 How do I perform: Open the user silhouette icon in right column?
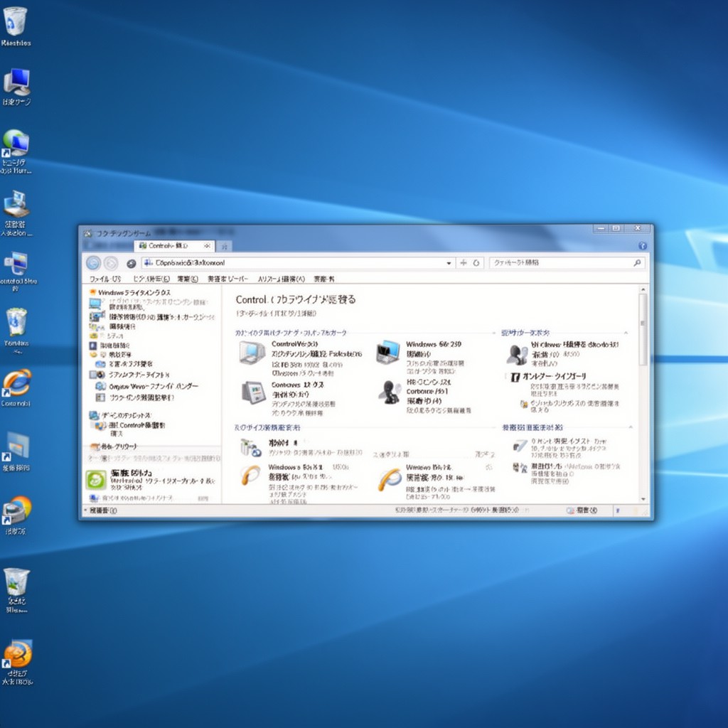516,355
